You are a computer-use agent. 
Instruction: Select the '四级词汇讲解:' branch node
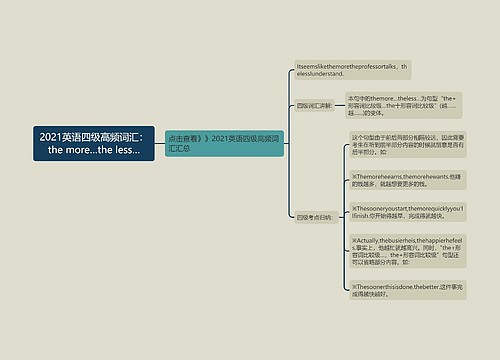click(314, 106)
